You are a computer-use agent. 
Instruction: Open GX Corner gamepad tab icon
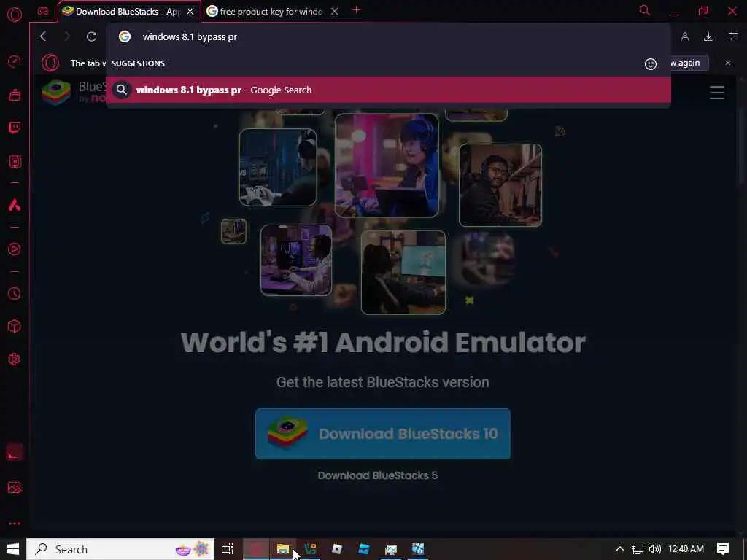(43, 11)
